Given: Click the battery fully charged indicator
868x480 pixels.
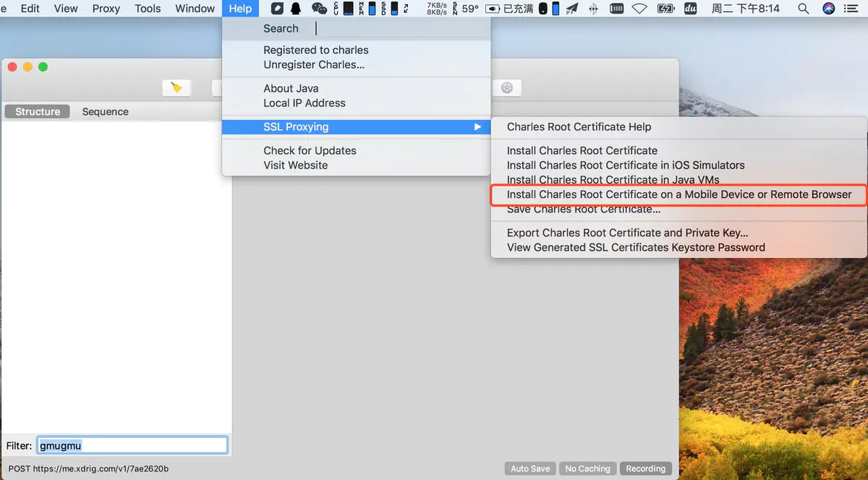Looking at the screenshot, I should (509, 9).
